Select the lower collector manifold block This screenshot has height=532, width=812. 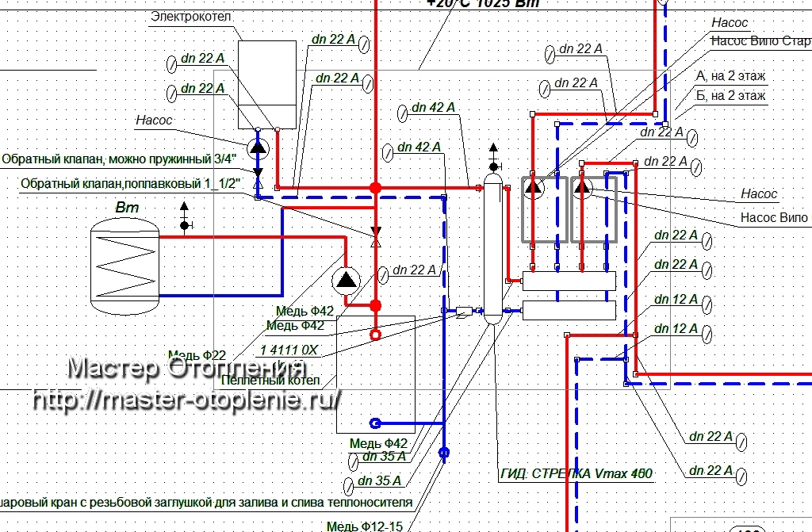pyautogui.click(x=569, y=310)
